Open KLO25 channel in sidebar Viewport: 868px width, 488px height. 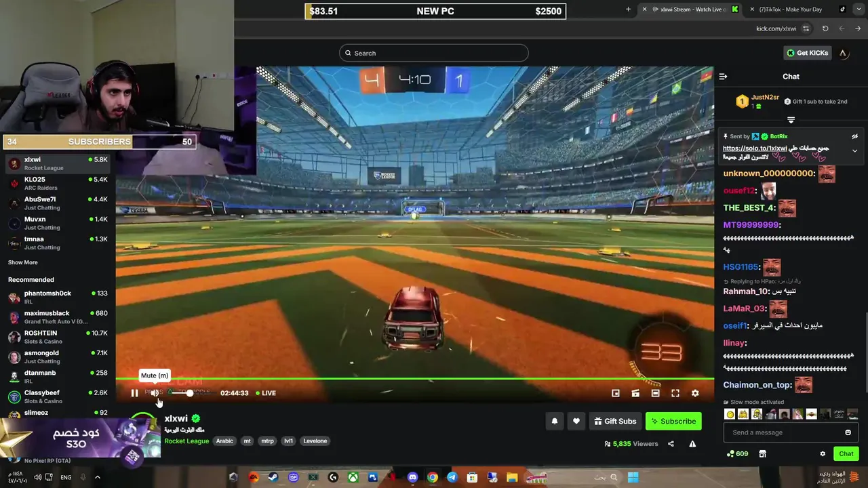58,184
